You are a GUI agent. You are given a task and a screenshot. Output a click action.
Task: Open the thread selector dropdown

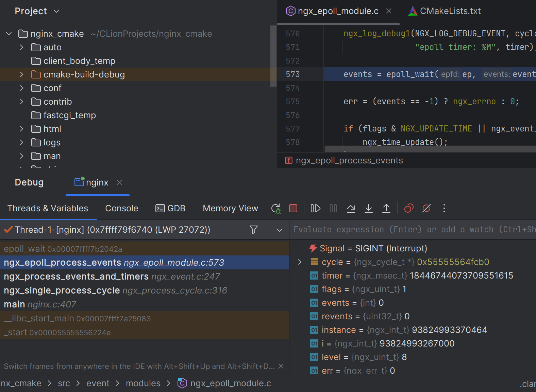[280, 230]
